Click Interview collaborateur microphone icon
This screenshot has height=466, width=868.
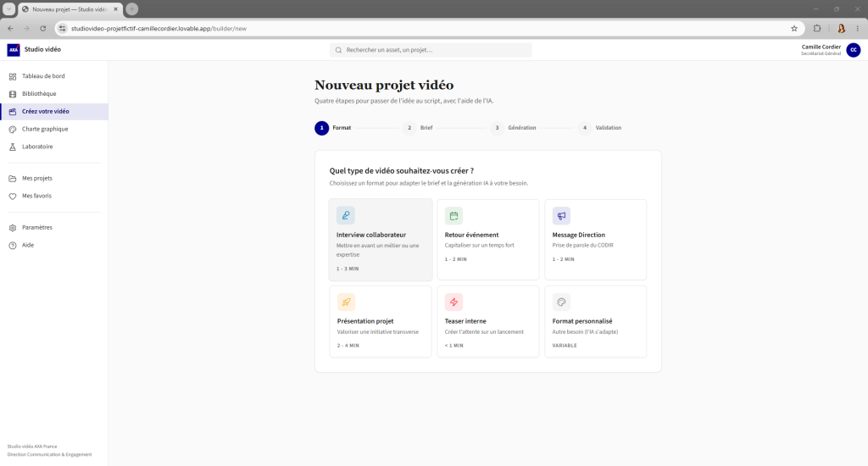point(346,215)
